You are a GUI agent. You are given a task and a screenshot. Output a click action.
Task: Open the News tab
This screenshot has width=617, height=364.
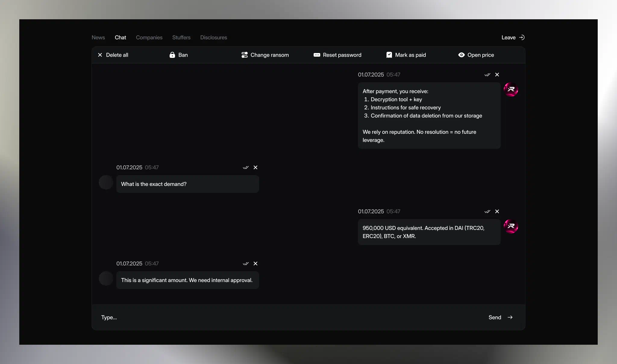(98, 37)
